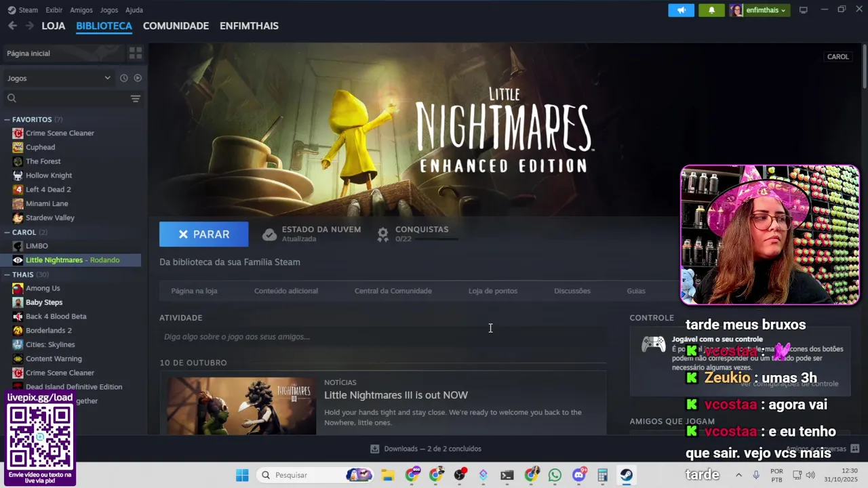This screenshot has height=488, width=868.
Task: Go forward with the right arrow
Action: [29, 26]
